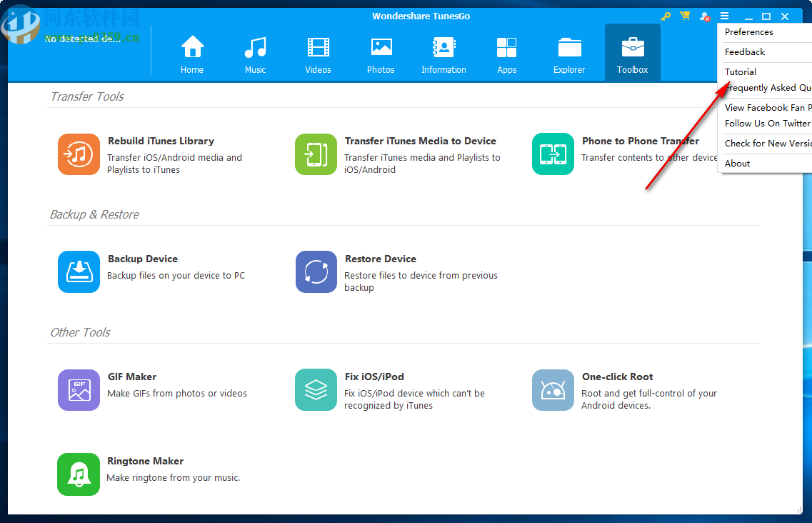Click the Rebuild iTunes Library icon
Viewport: 812px width, 523px height.
pos(79,154)
